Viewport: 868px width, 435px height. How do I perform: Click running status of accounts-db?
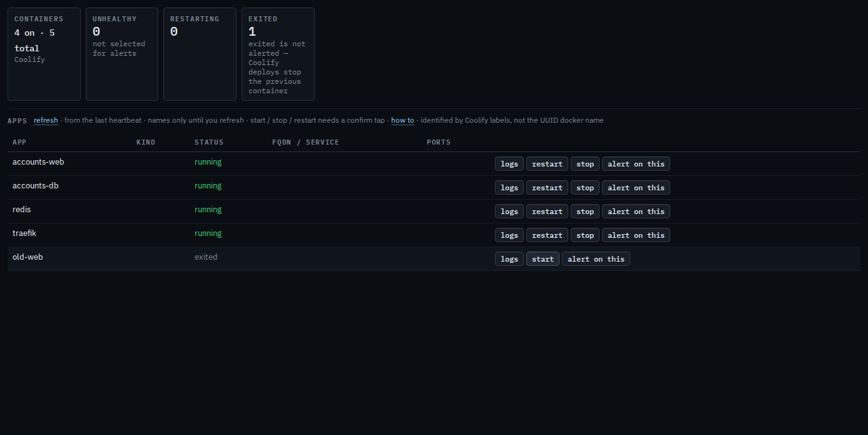208,186
